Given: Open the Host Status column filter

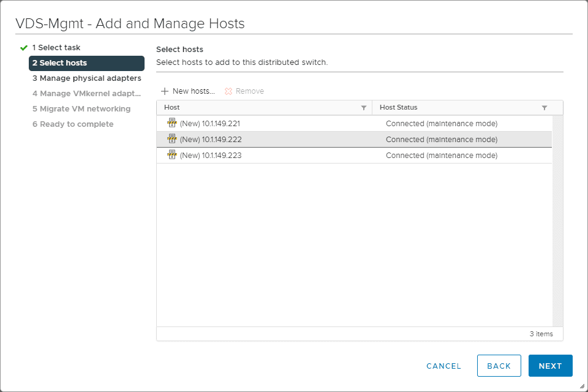Looking at the screenshot, I should coord(545,108).
